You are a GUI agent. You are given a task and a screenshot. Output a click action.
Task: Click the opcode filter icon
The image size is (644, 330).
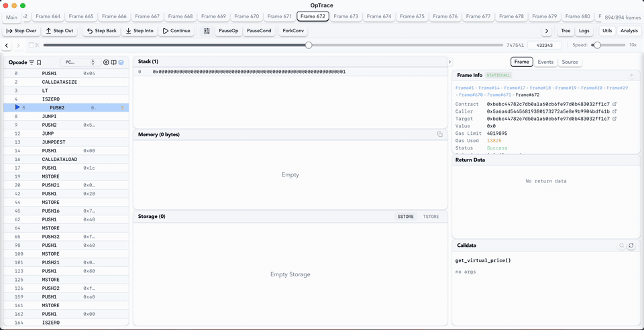(32, 62)
